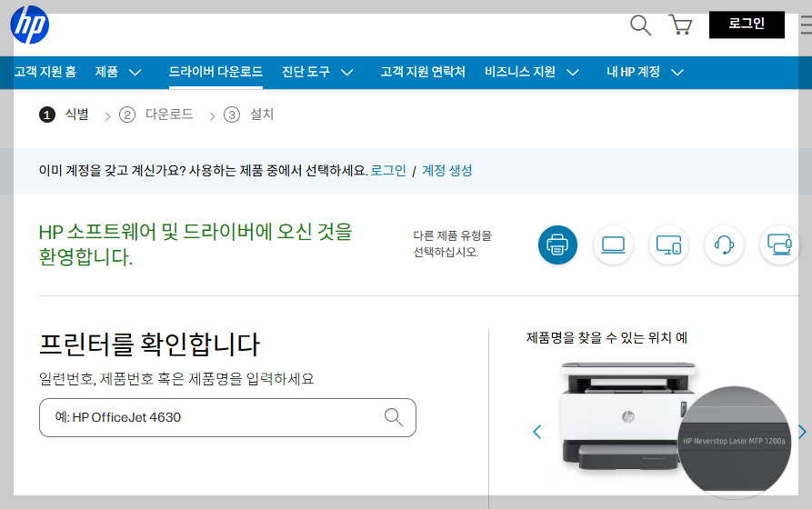812x509 pixels.
Task: Click the 다른 제품 유형을 선택하십시오 text
Action: [452, 244]
